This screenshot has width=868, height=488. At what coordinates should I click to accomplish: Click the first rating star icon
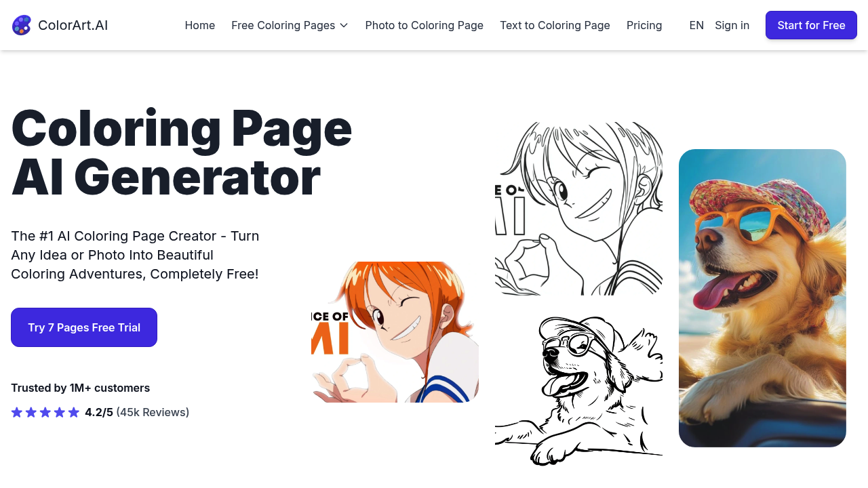(x=17, y=412)
